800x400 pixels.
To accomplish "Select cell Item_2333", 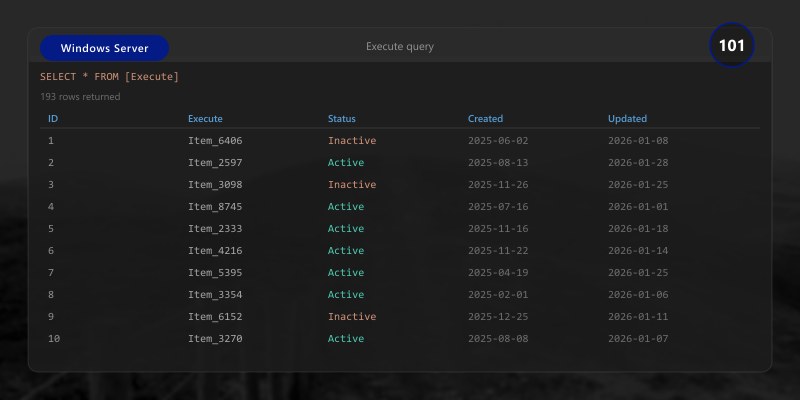I will tap(215, 228).
